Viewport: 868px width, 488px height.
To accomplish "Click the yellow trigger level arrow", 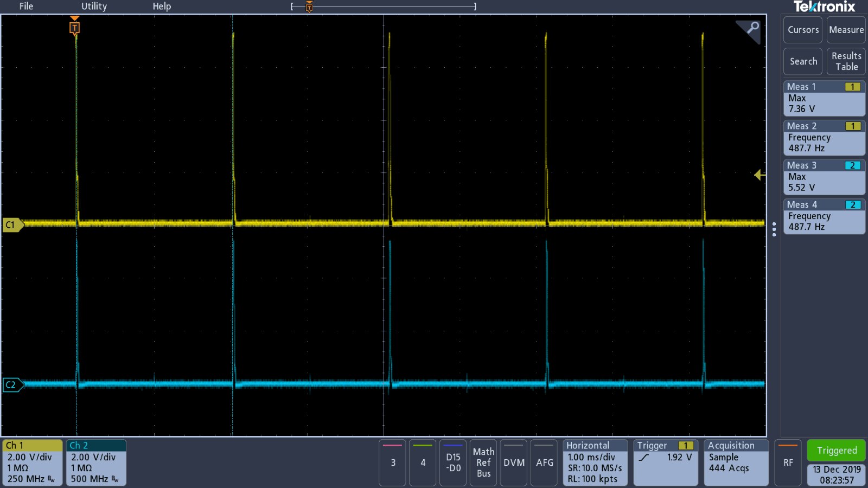I will coord(759,175).
